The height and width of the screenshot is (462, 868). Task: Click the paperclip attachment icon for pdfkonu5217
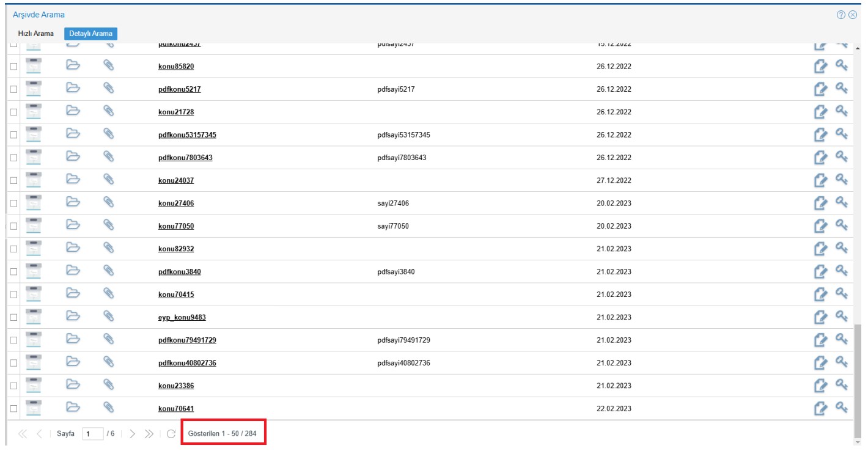click(x=108, y=89)
